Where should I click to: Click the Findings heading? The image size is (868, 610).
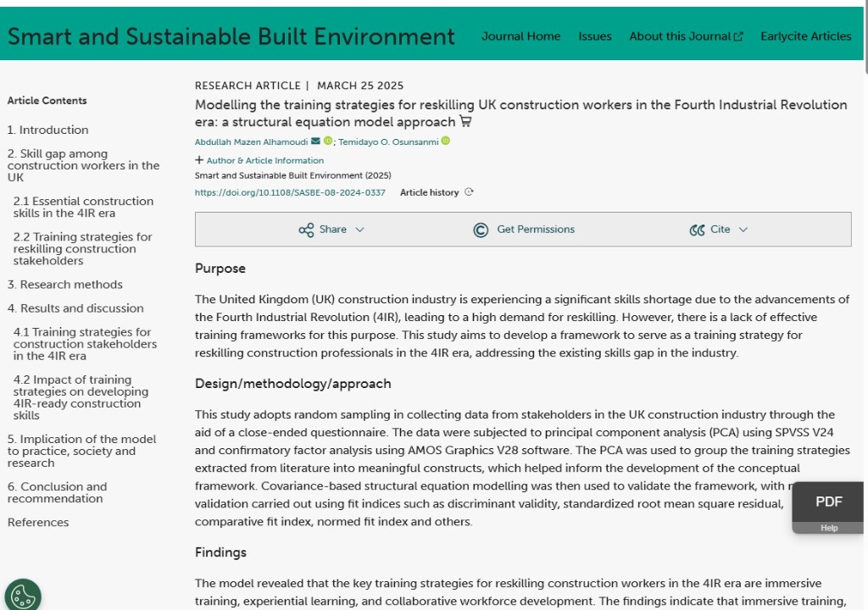point(221,552)
